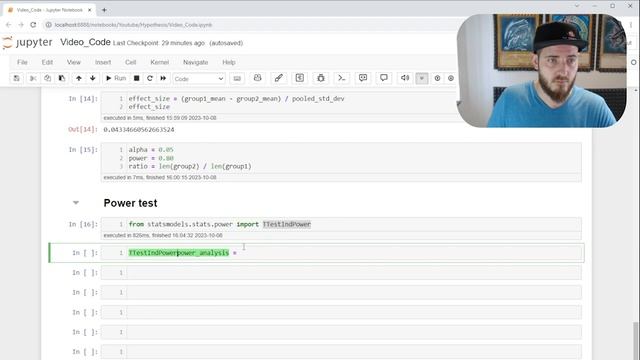640x360 pixels.
Task: Restart kernel and run all fast-forward icon
Action: (163, 78)
